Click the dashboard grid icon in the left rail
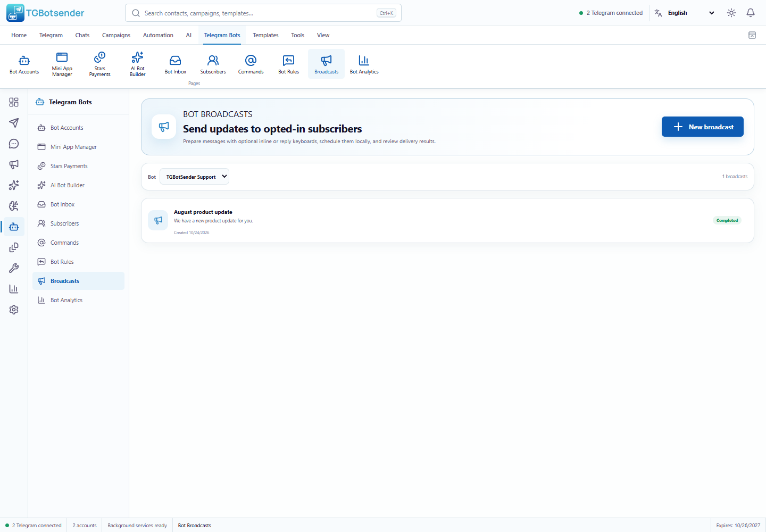 click(14, 102)
